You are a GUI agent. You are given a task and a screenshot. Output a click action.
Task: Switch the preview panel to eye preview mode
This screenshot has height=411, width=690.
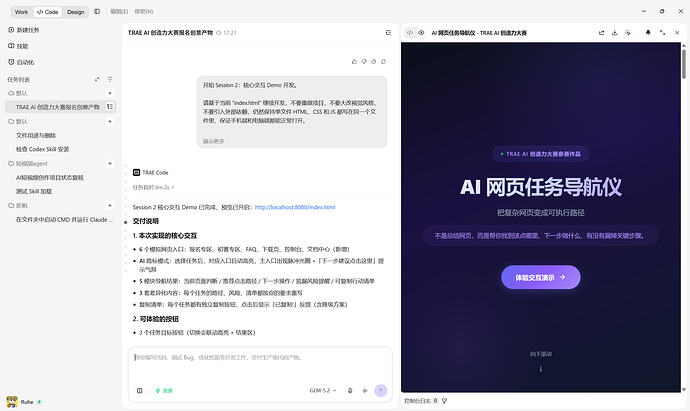coord(421,33)
